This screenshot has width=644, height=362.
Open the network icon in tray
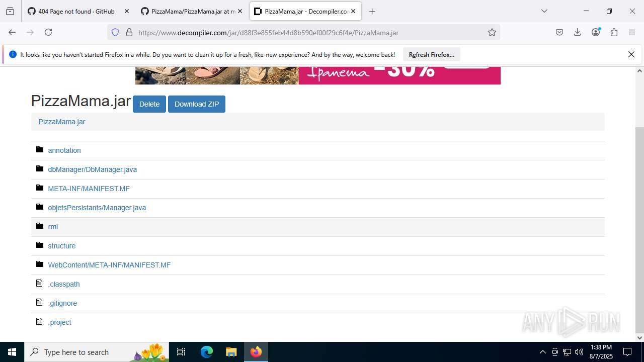[x=567, y=352]
